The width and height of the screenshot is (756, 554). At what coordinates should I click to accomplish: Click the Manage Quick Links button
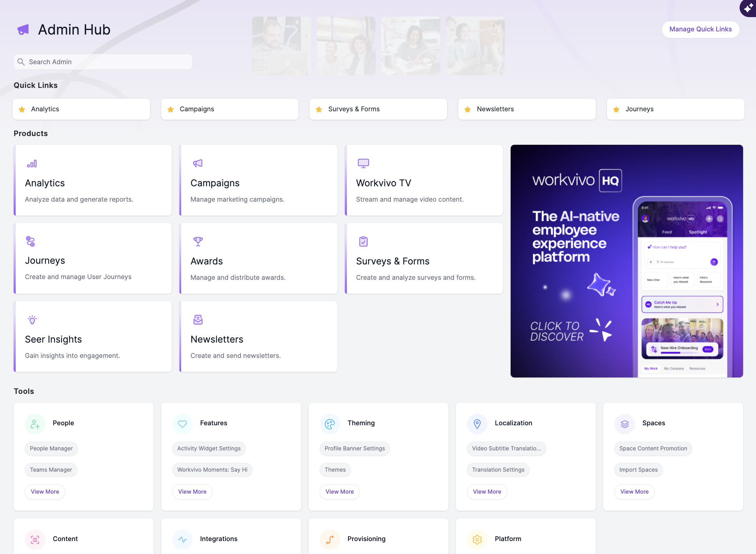click(x=701, y=29)
